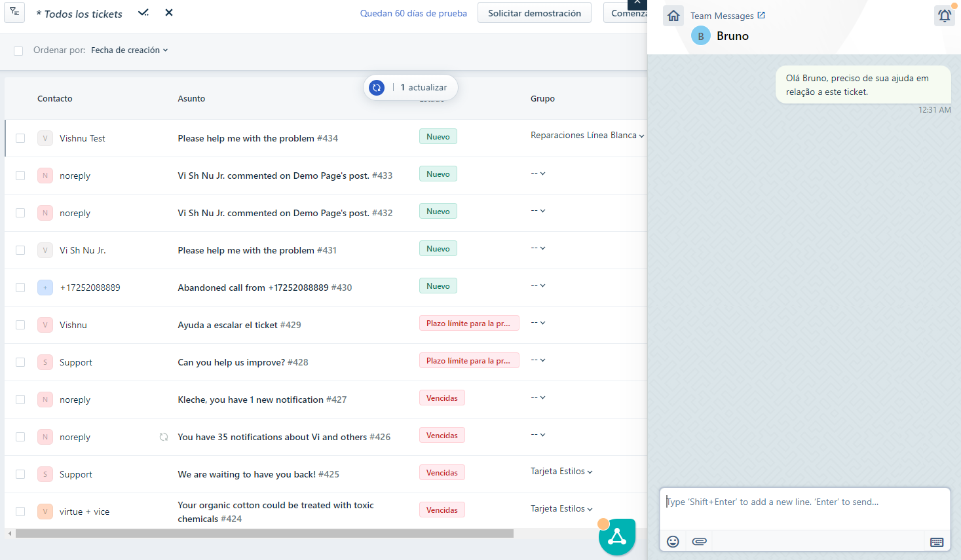961x560 pixels.
Task: Click the attachment paperclip icon
Action: click(699, 541)
